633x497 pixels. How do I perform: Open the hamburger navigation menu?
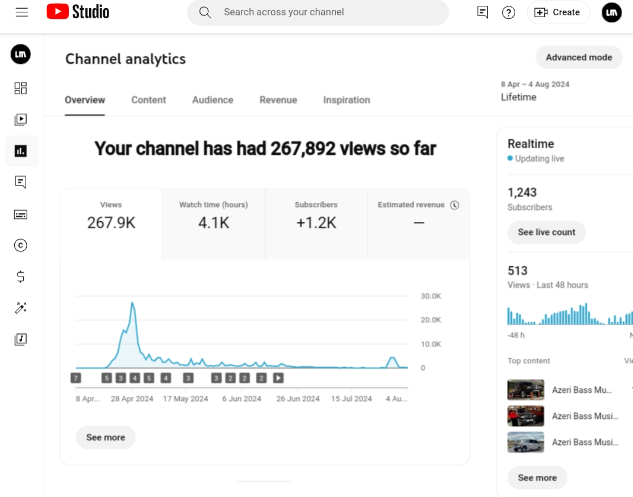coord(22,12)
